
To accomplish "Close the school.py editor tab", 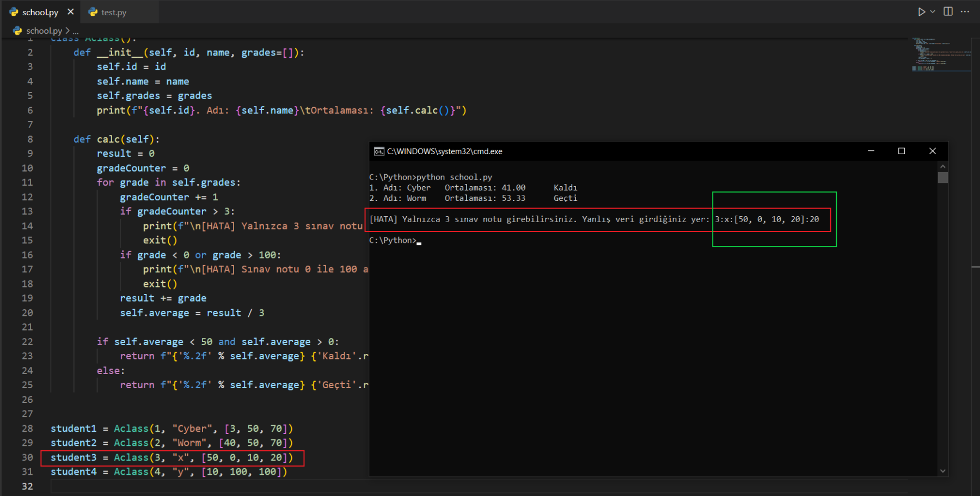I will (x=71, y=12).
